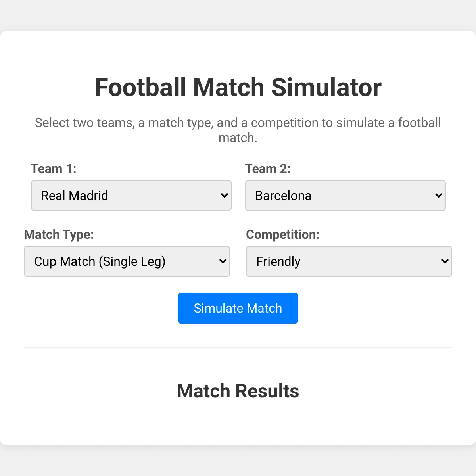The image size is (476, 476).
Task: Click the chevron arrow of Team 1 select
Action: [x=224, y=196]
